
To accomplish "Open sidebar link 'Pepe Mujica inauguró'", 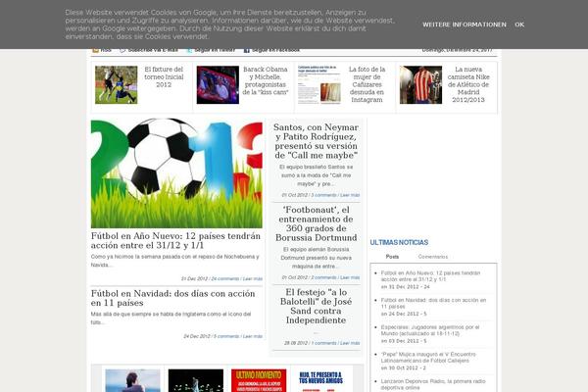I will 428,357.
